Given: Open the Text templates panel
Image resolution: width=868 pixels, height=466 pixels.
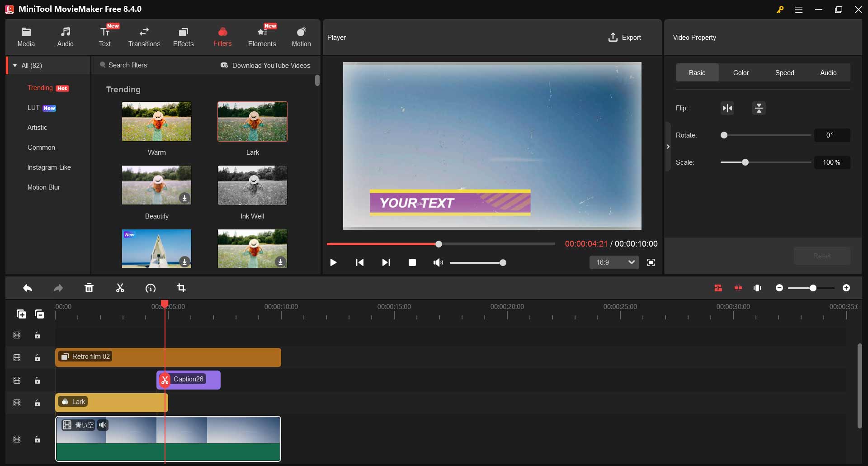Looking at the screenshot, I should [105, 36].
